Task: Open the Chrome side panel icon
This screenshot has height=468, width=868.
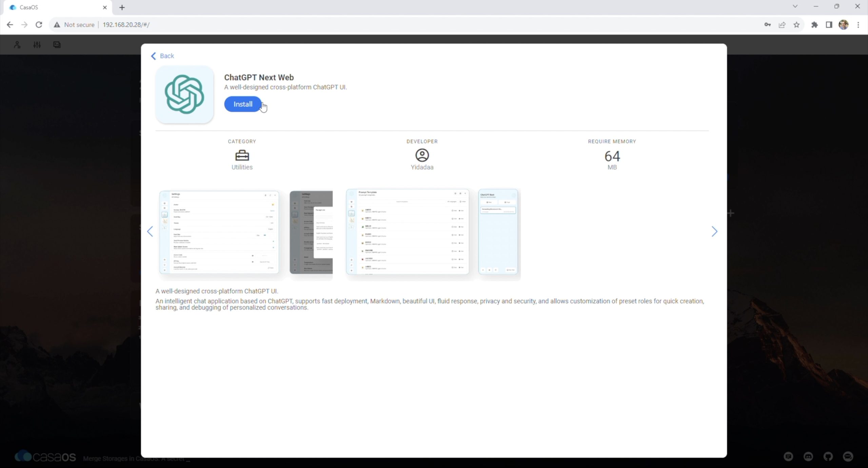Action: click(829, 25)
